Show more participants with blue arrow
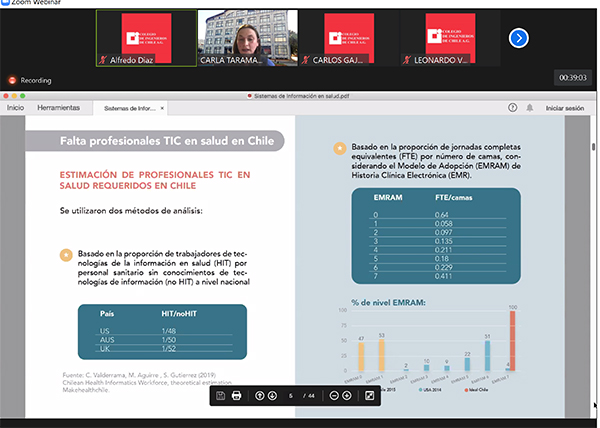This screenshot has height=428, width=600. 518,38
